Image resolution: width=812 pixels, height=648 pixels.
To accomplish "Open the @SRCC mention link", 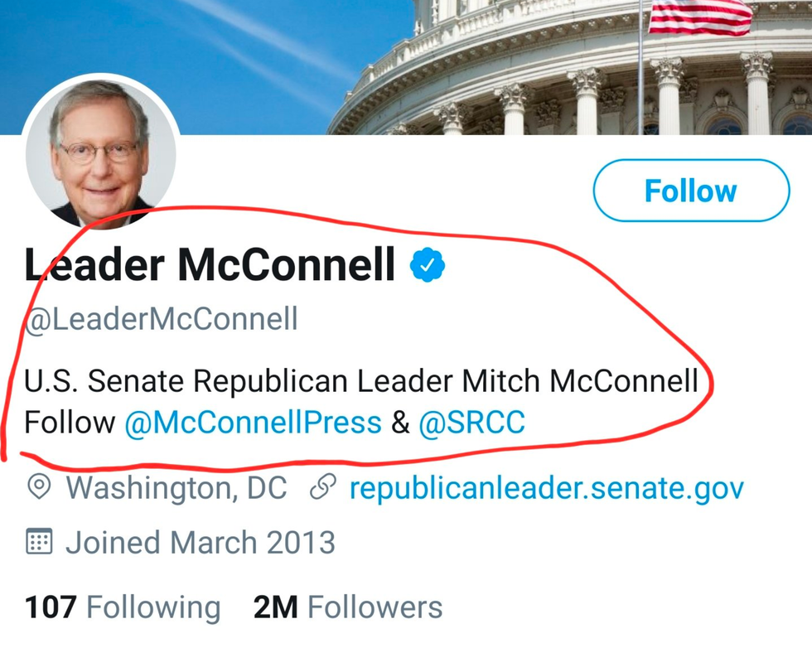I will coord(471,423).
